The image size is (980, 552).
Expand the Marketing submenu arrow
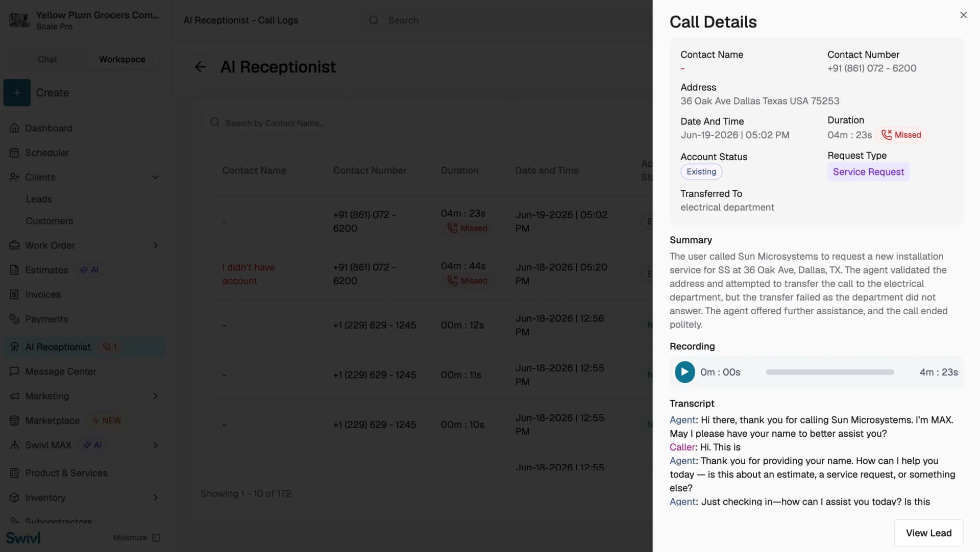click(x=155, y=396)
